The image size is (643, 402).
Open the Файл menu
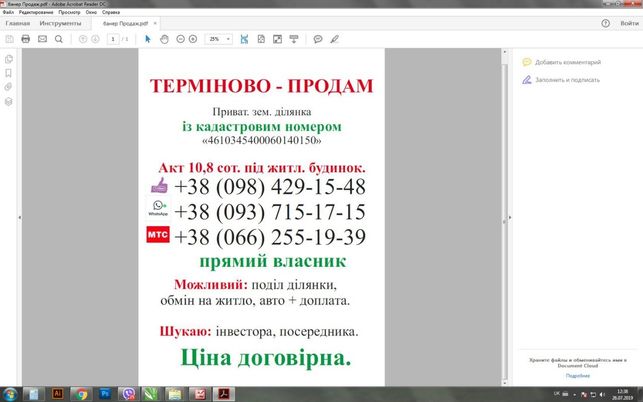[x=8, y=12]
